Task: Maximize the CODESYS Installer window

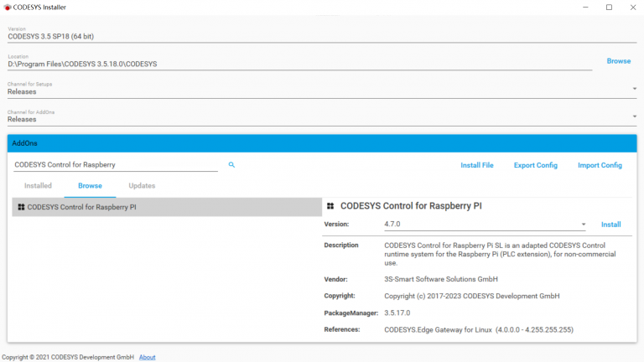Action: (x=609, y=8)
